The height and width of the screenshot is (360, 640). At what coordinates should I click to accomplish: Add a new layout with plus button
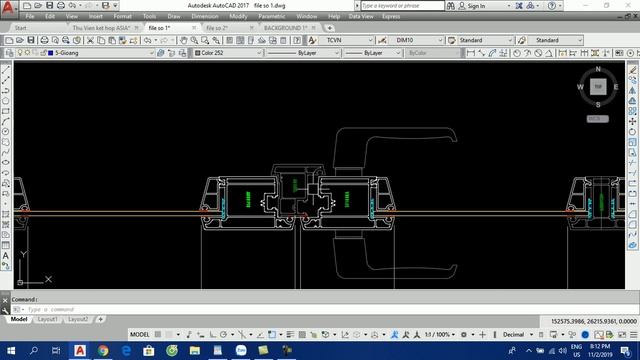100,319
